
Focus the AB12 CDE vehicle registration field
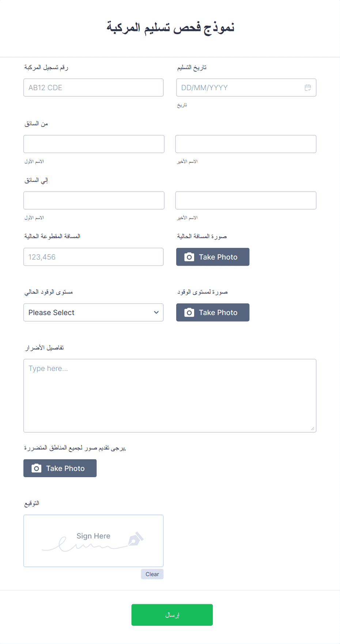94,88
